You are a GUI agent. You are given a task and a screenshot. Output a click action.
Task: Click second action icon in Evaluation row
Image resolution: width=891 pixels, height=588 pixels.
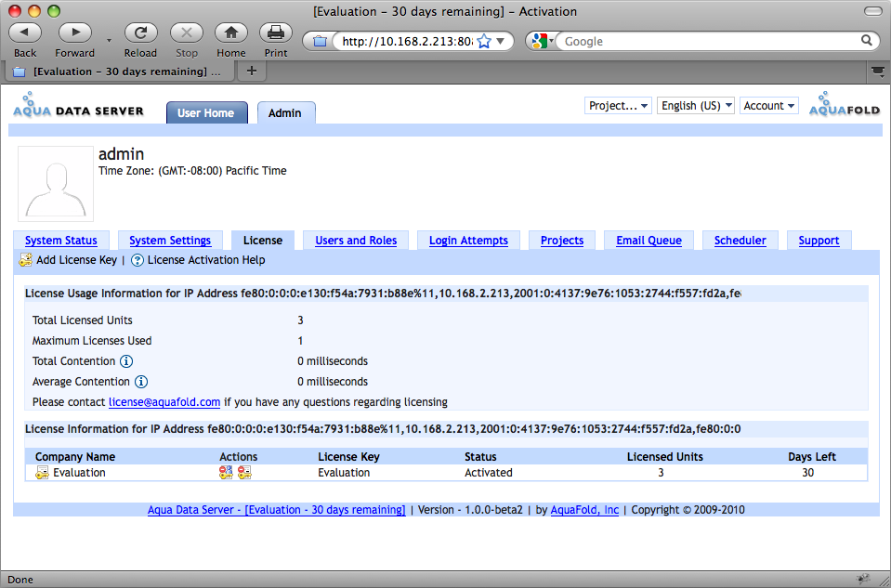244,472
